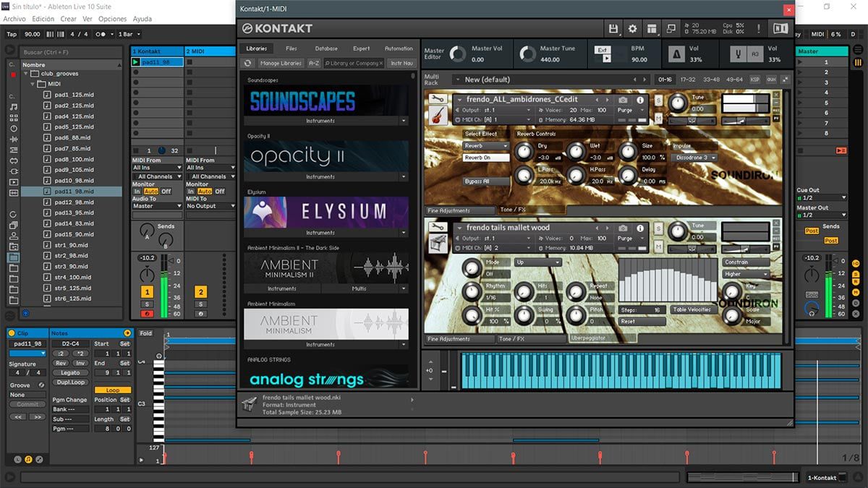Toggle Ableton track 1 activator button
The image size is (868, 488).
pos(147,291)
